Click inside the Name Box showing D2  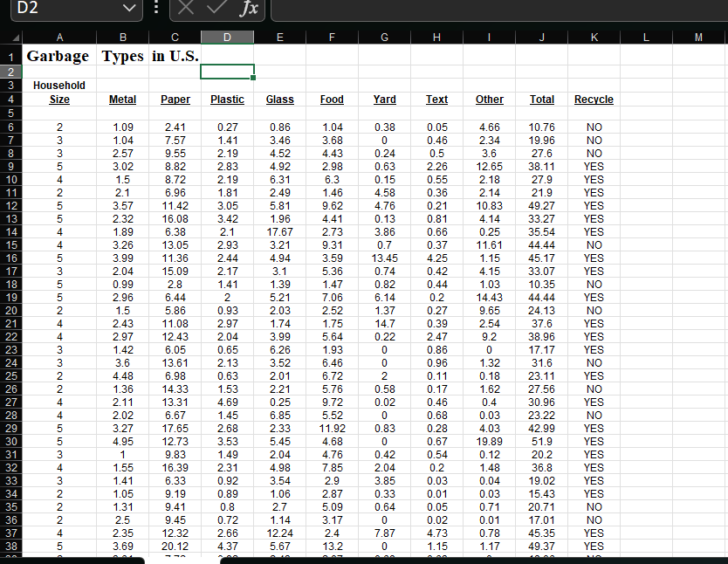pos(52,10)
